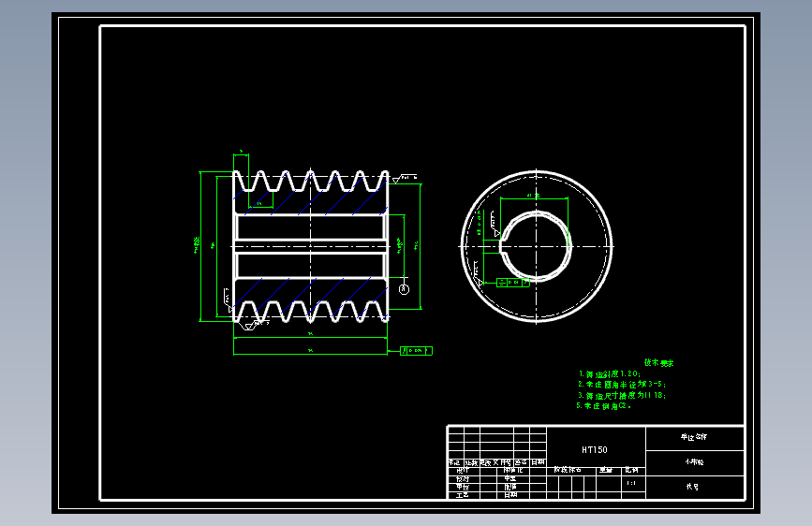Select the lower overall length dimension below side view
This screenshot has height=526, width=812.
pyautogui.click(x=310, y=352)
